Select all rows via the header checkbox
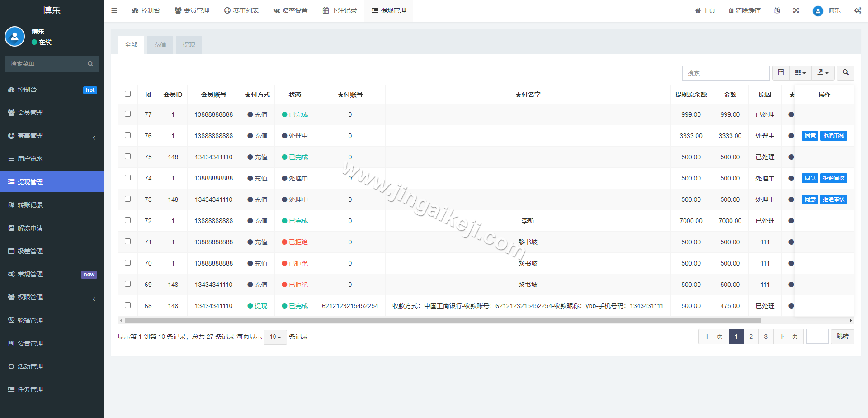This screenshot has height=418, width=868. point(127,94)
